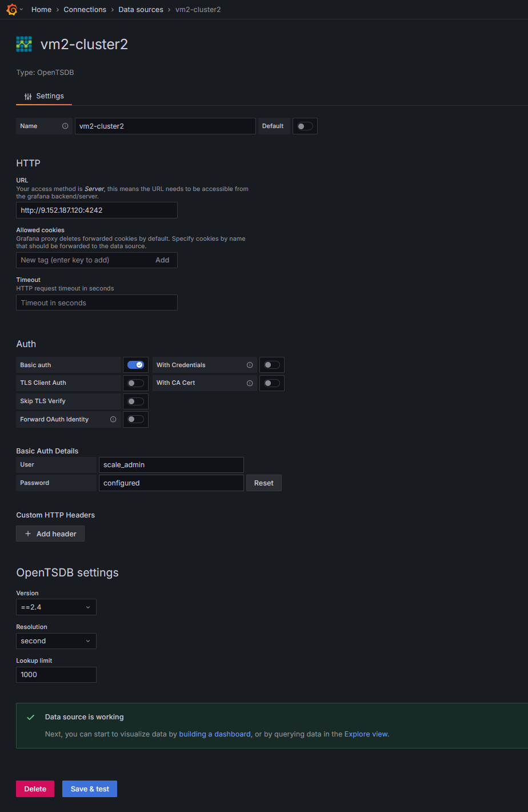Click the vm2-cluster2 page title
The image size is (528, 812).
click(x=84, y=45)
